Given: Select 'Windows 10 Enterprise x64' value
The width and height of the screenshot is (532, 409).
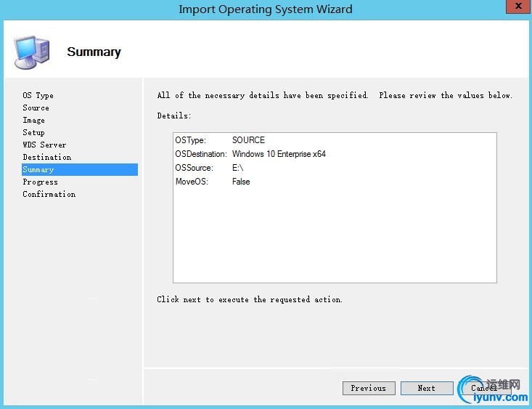Looking at the screenshot, I should tap(279, 154).
